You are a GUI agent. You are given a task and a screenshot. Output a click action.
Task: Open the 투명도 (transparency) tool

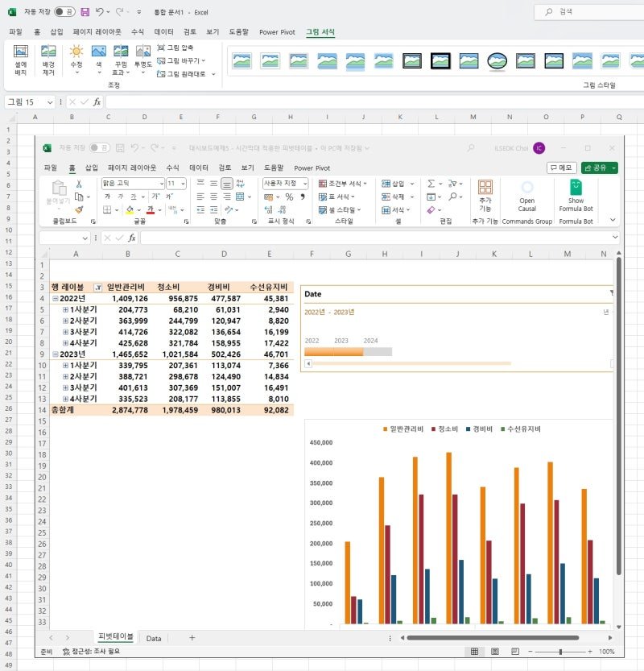[x=142, y=60]
